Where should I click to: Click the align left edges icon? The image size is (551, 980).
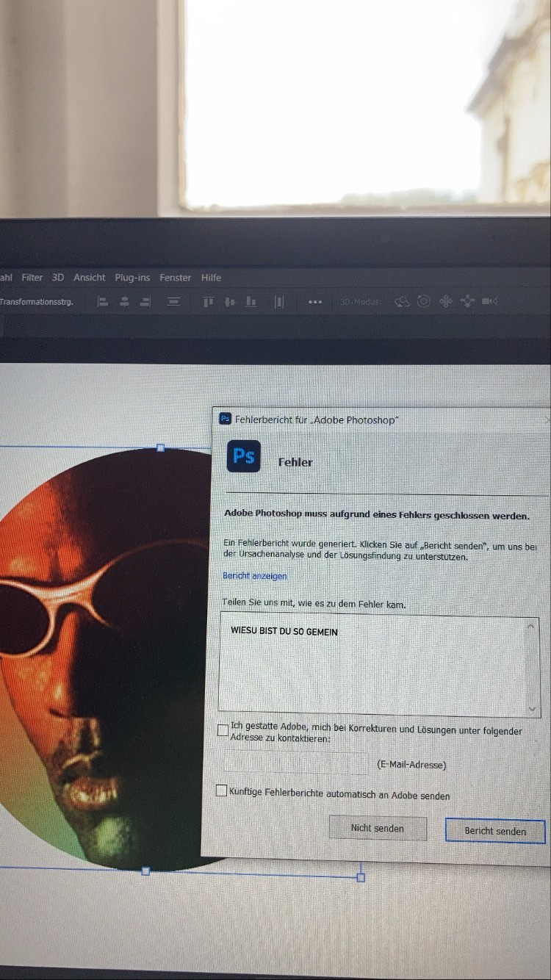click(x=103, y=301)
